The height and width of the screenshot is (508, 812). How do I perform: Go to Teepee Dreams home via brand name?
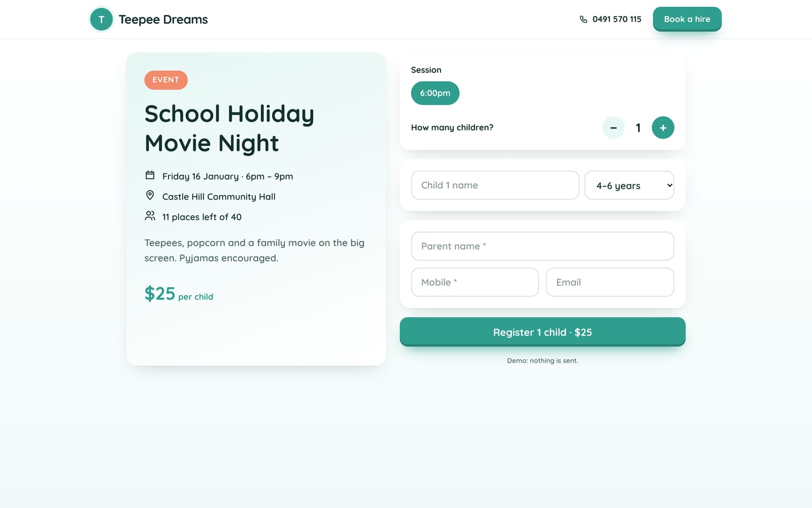[163, 19]
